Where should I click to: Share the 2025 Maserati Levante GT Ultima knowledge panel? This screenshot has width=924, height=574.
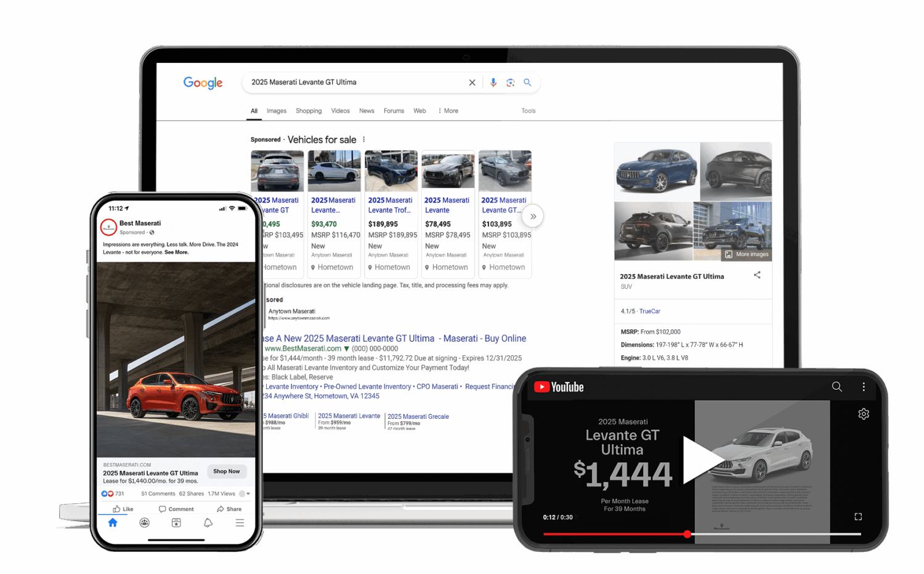coord(757,275)
